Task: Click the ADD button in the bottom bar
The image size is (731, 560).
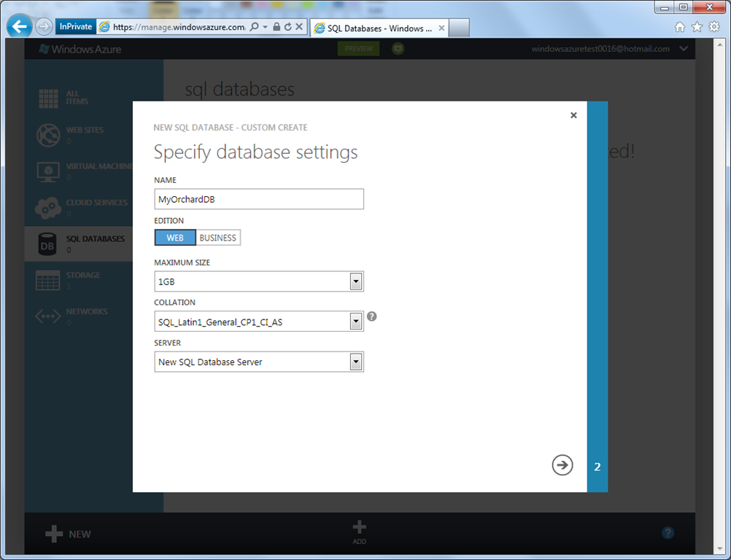Action: pos(359,532)
